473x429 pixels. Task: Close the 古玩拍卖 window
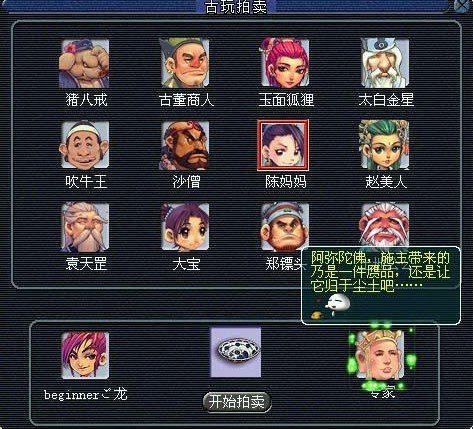pos(464,6)
